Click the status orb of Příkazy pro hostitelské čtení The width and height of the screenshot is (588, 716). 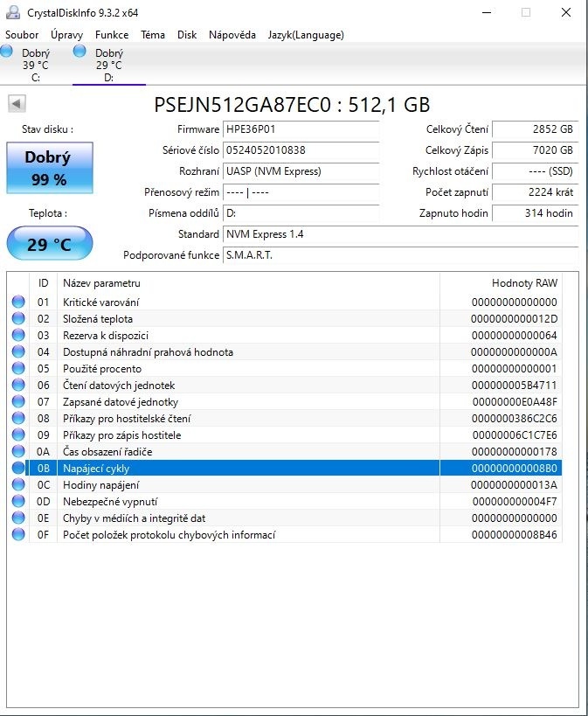pyautogui.click(x=18, y=418)
